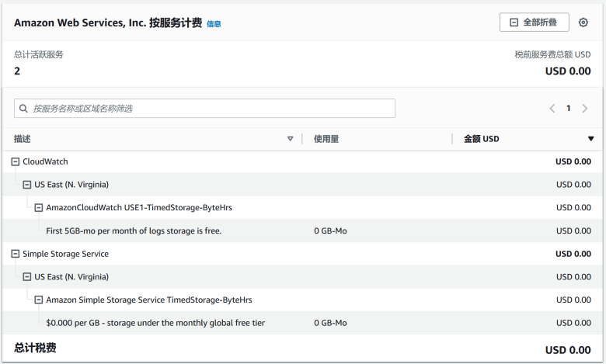The width and height of the screenshot is (606, 364).
Task: Collapse US East region under Simple Storage Service
Action: pyautogui.click(x=27, y=277)
